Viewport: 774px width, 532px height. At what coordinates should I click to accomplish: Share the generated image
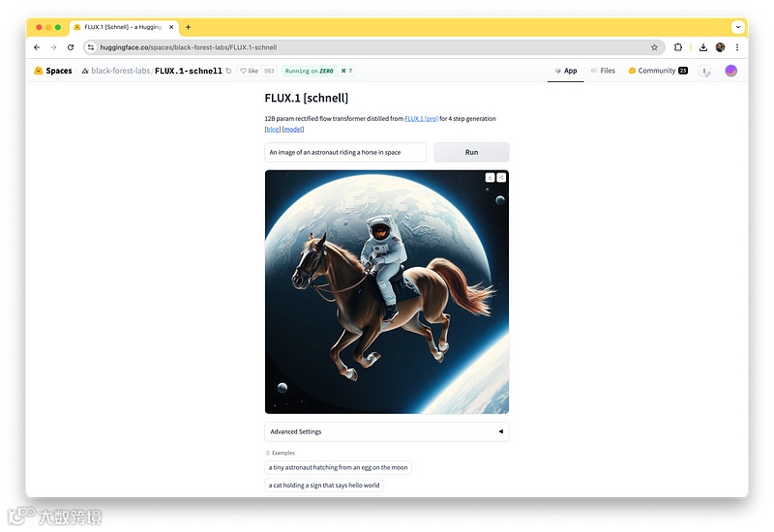point(501,177)
